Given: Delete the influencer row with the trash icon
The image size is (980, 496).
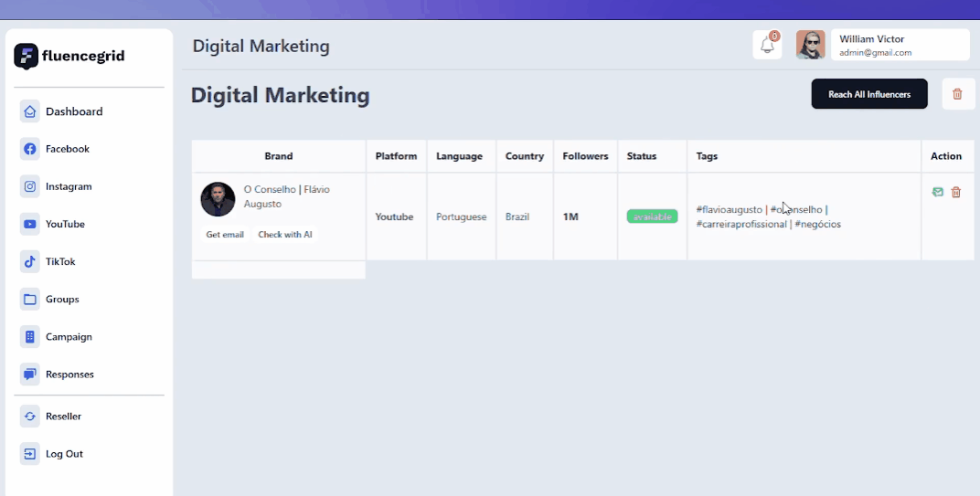Looking at the screenshot, I should [x=955, y=192].
